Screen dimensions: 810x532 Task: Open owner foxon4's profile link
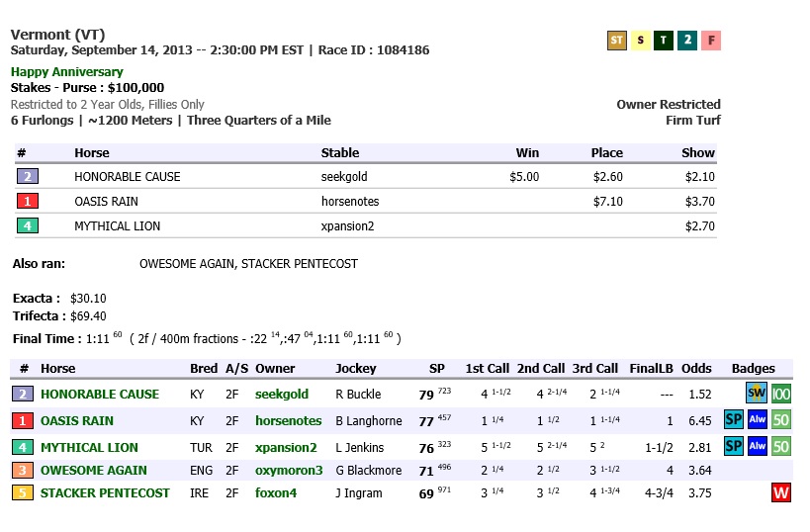(277, 493)
